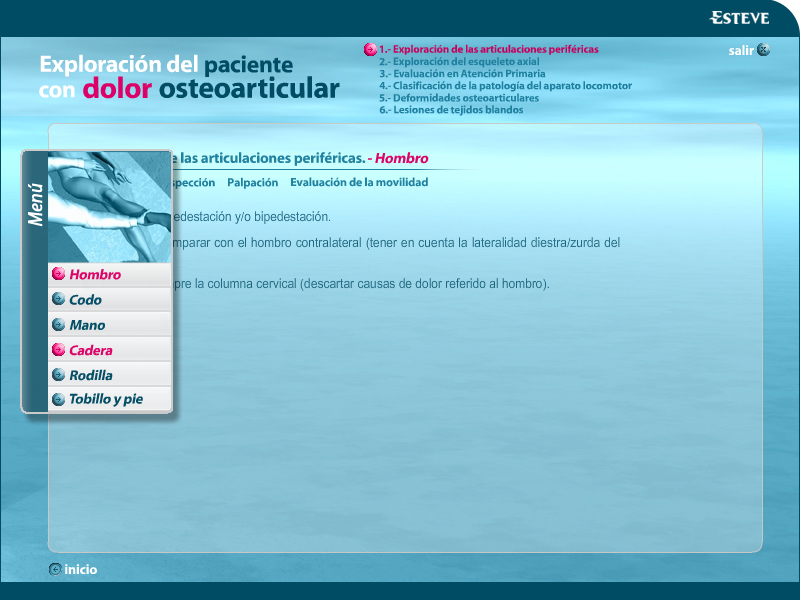The image size is (800, 600).
Task: Click the title 'Exploración del paciente'
Action: [x=166, y=65]
